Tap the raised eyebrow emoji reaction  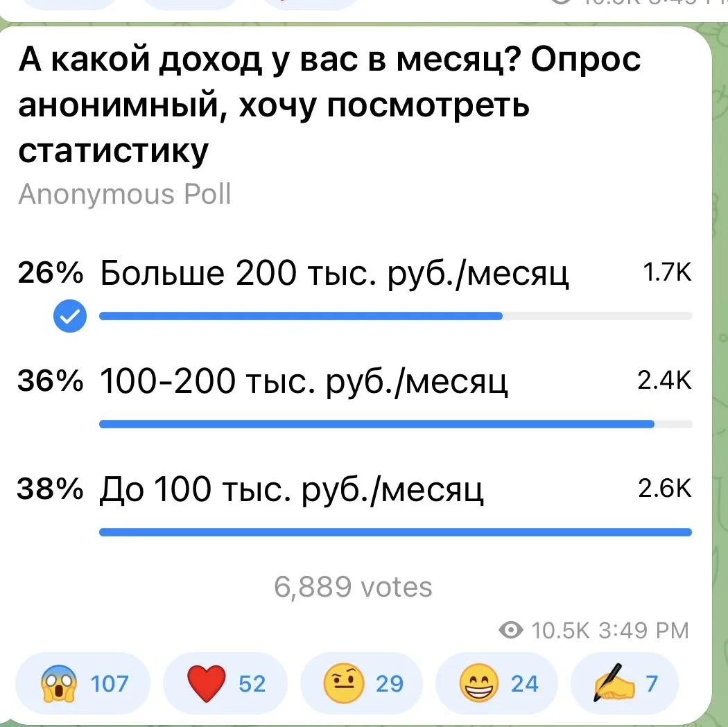tap(362, 683)
